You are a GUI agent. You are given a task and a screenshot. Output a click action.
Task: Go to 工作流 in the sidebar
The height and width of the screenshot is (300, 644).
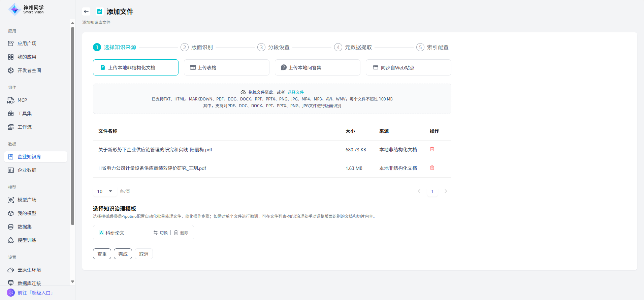(x=25, y=127)
